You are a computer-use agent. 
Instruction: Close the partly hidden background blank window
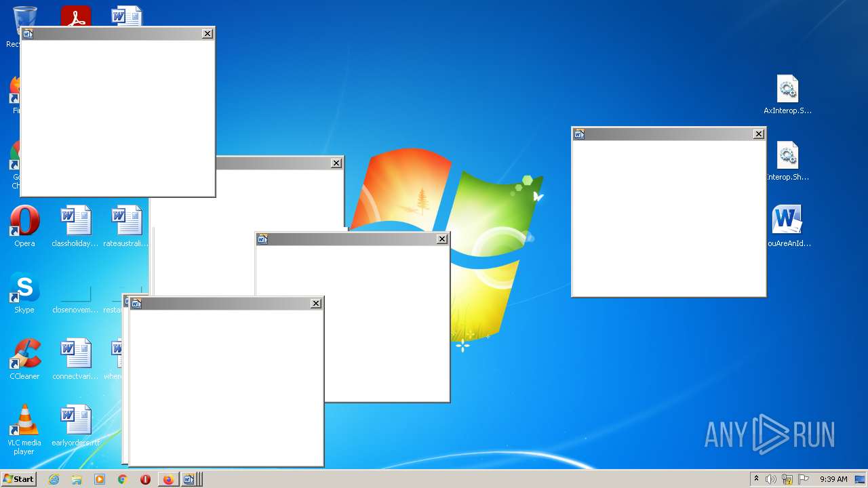coord(336,163)
